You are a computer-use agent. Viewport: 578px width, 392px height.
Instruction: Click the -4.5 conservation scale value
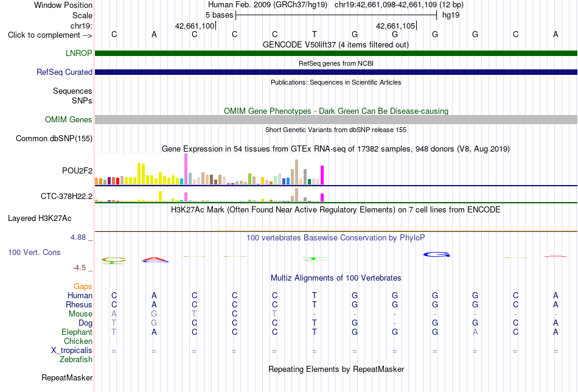79,268
